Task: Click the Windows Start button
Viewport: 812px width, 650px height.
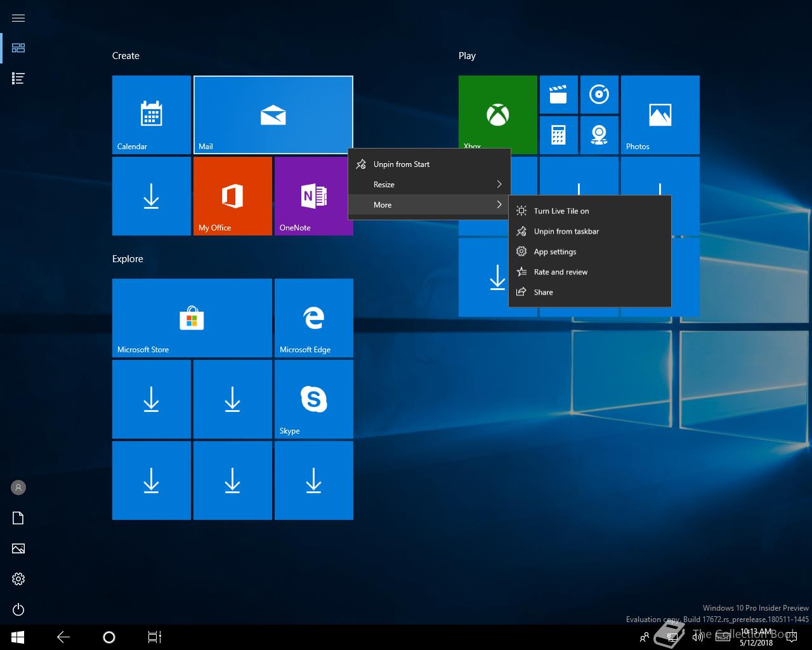Action: (x=18, y=637)
